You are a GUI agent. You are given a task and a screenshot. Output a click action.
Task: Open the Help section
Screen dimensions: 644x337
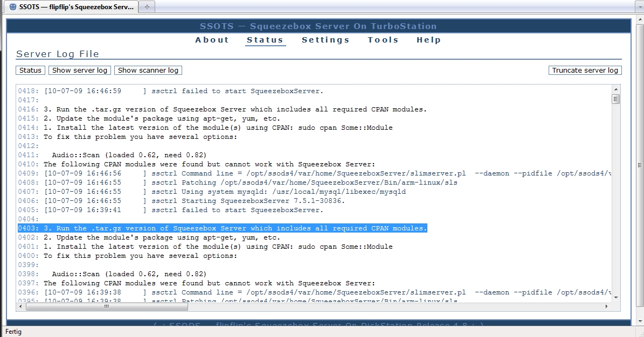428,40
